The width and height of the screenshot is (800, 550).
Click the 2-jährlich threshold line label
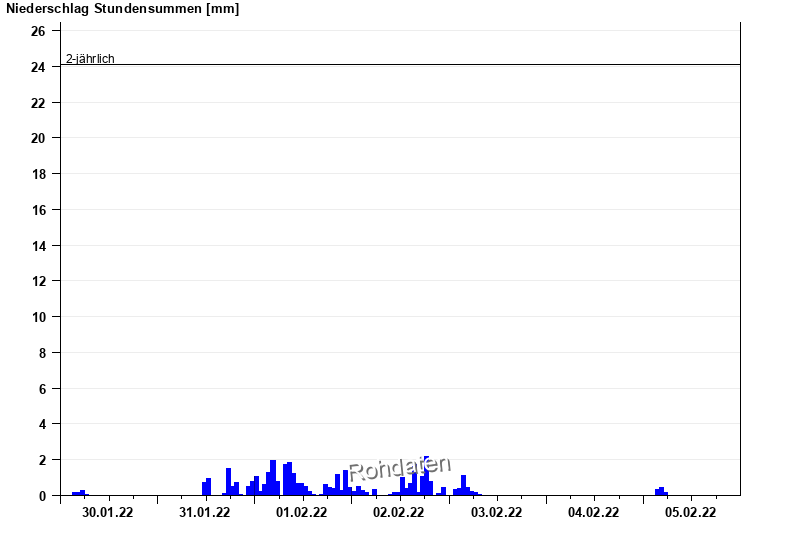point(90,59)
